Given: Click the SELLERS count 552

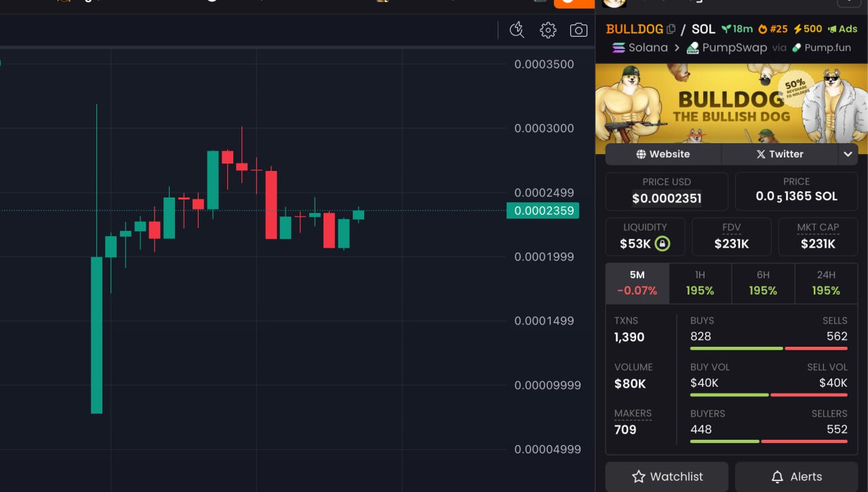Looking at the screenshot, I should pyautogui.click(x=837, y=429).
